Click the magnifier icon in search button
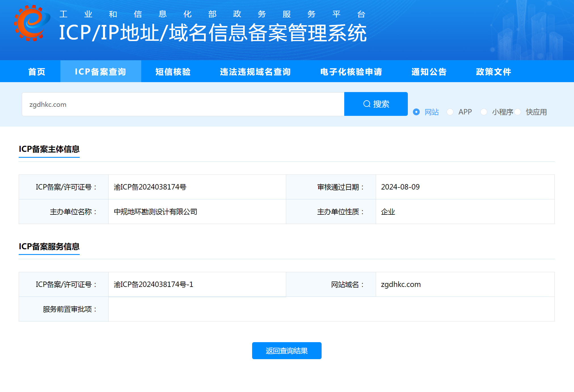The height and width of the screenshot is (392, 574). point(367,104)
